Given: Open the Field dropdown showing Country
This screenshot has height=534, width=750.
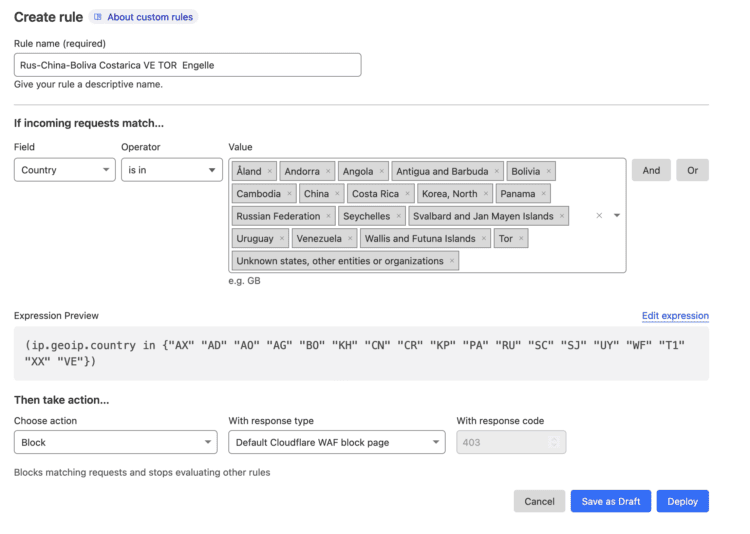Looking at the screenshot, I should tap(65, 170).
